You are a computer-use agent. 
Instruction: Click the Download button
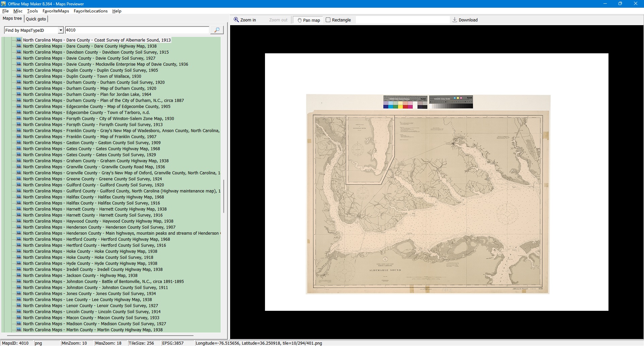(x=465, y=20)
